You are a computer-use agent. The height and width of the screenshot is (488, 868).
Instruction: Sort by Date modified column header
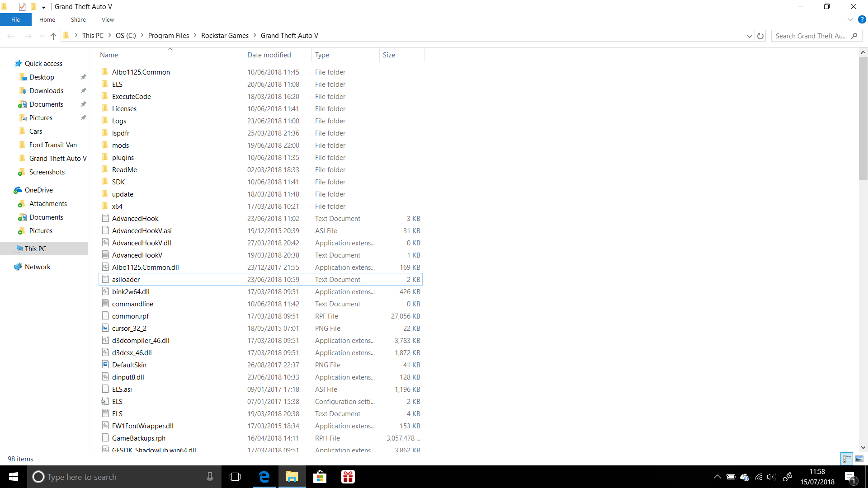[x=269, y=55]
